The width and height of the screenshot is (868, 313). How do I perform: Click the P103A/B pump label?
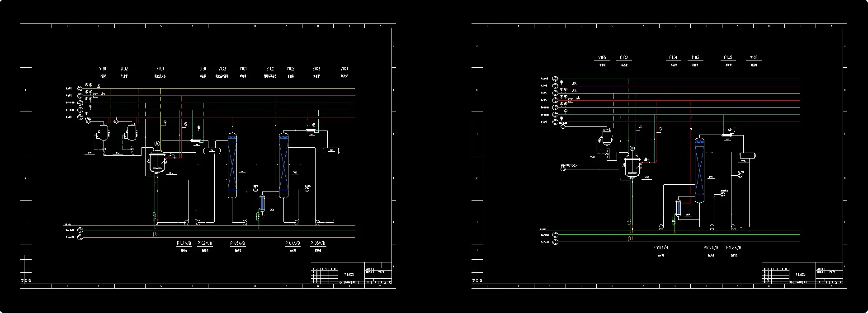(x=238, y=243)
